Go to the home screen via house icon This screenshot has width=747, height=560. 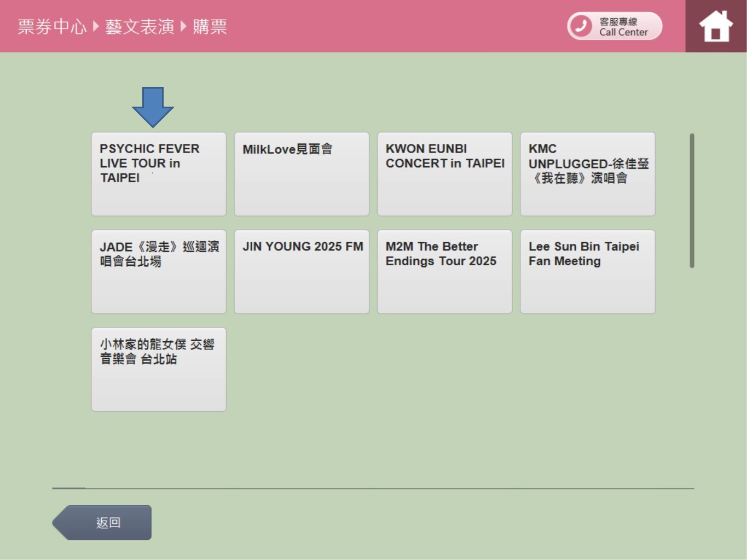point(715,26)
